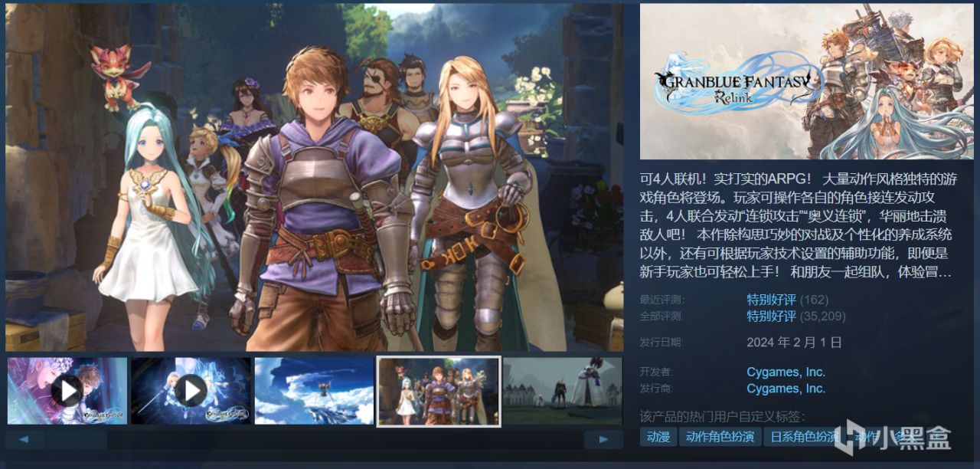
Task: Play the second trailer video thumbnail
Action: [x=191, y=391]
